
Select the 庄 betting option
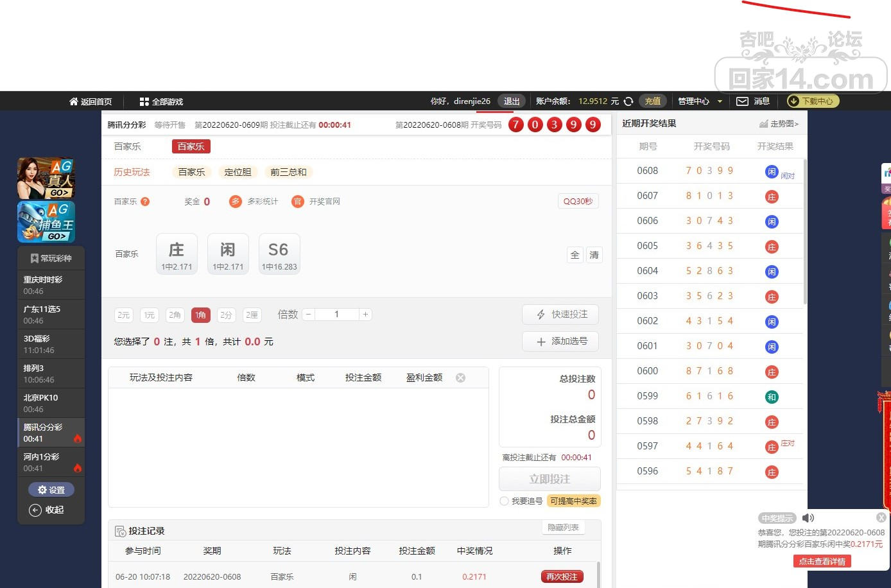[177, 254]
